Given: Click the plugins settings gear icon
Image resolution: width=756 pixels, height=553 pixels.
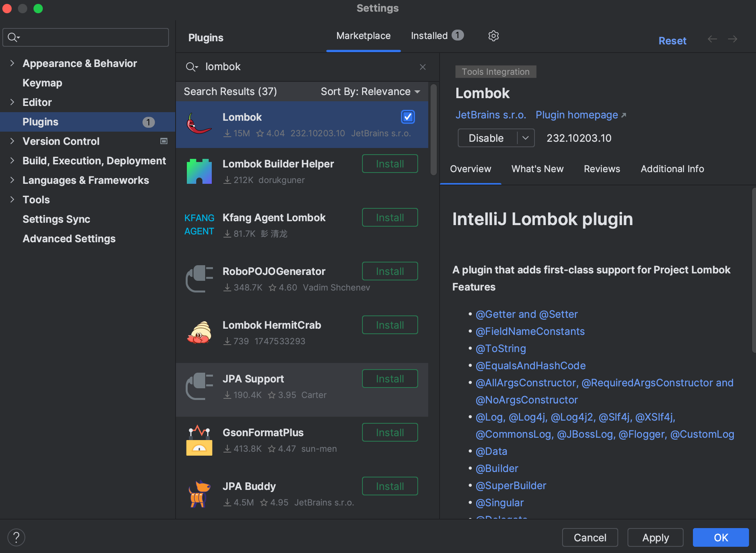Looking at the screenshot, I should coord(493,36).
